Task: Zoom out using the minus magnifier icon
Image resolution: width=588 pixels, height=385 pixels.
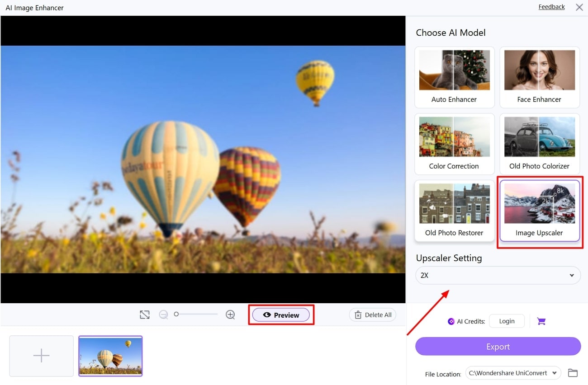Action: pyautogui.click(x=164, y=315)
